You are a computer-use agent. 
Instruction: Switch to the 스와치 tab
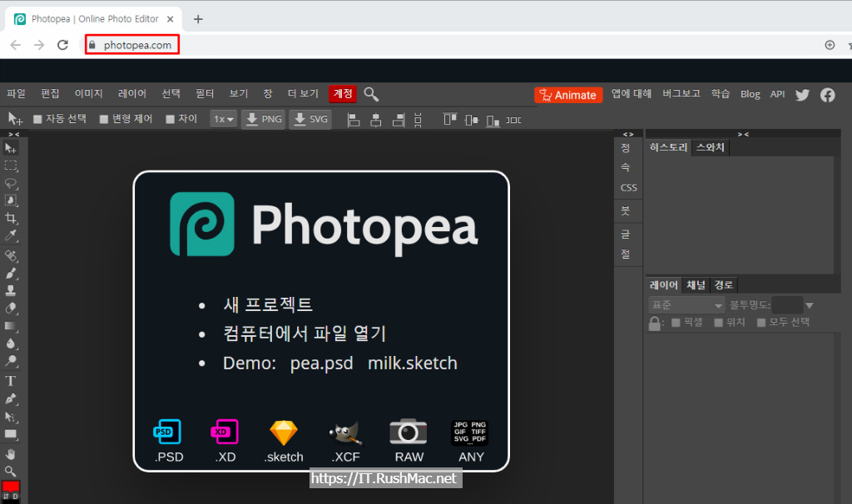711,147
